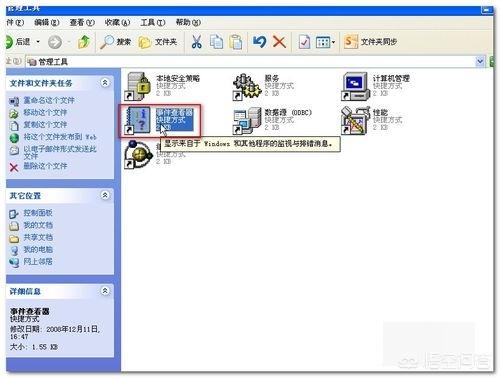Open the Views dropdown in toolbar
The image size is (500, 378).
point(325,42)
